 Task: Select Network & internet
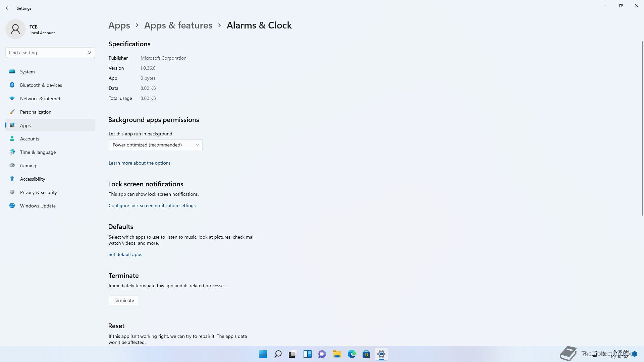50,99
